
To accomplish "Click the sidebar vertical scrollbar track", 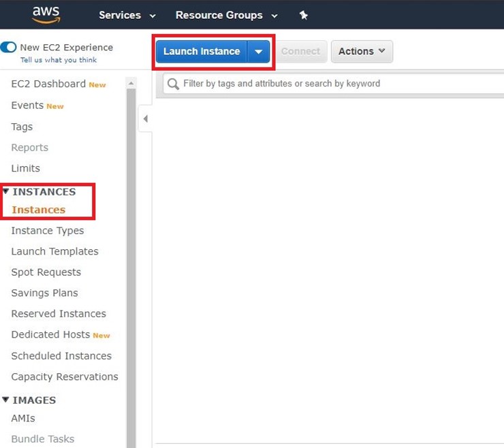I will pos(131,268).
